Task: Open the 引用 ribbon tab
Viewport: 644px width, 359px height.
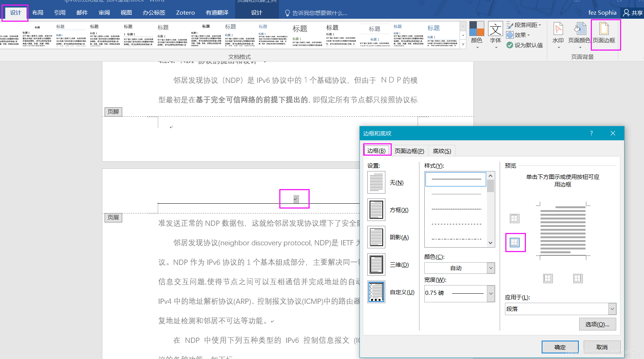Action: point(60,13)
